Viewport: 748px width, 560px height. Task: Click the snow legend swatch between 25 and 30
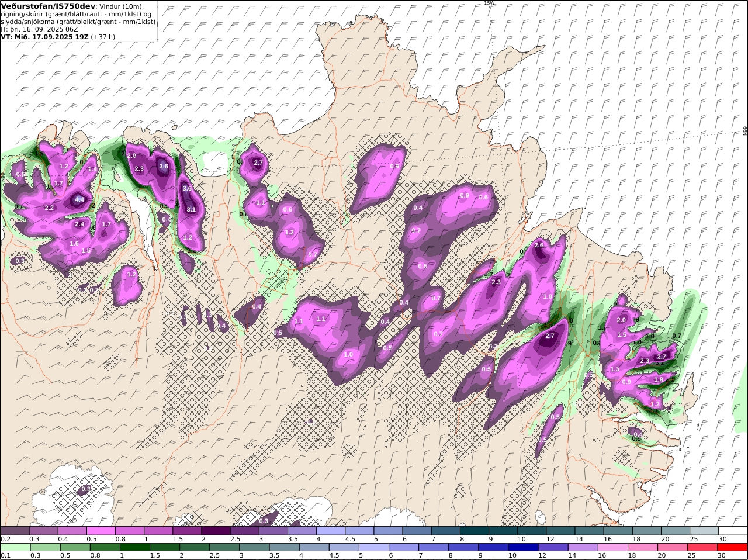[704, 531]
